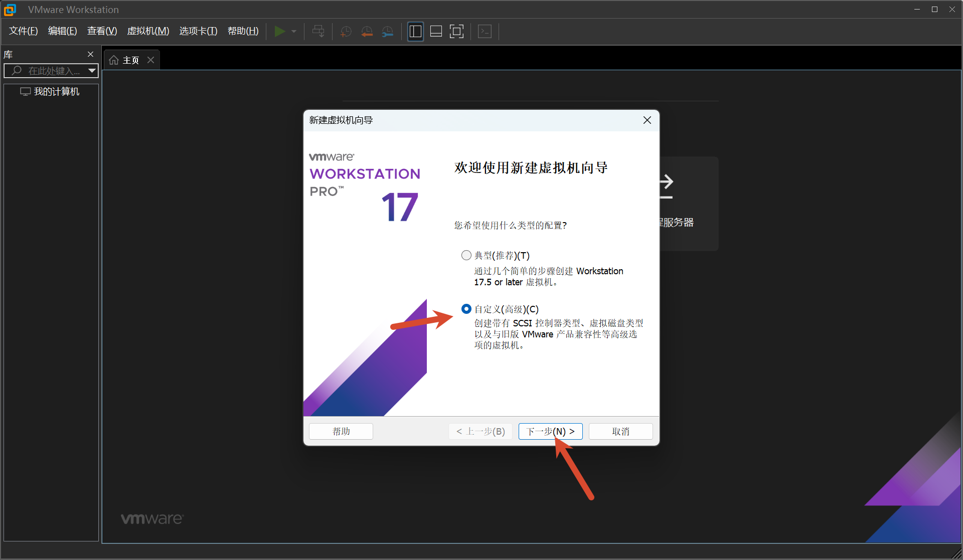Image resolution: width=963 pixels, height=560 pixels.
Task: Click the search magnifier in library panel
Action: click(x=17, y=71)
